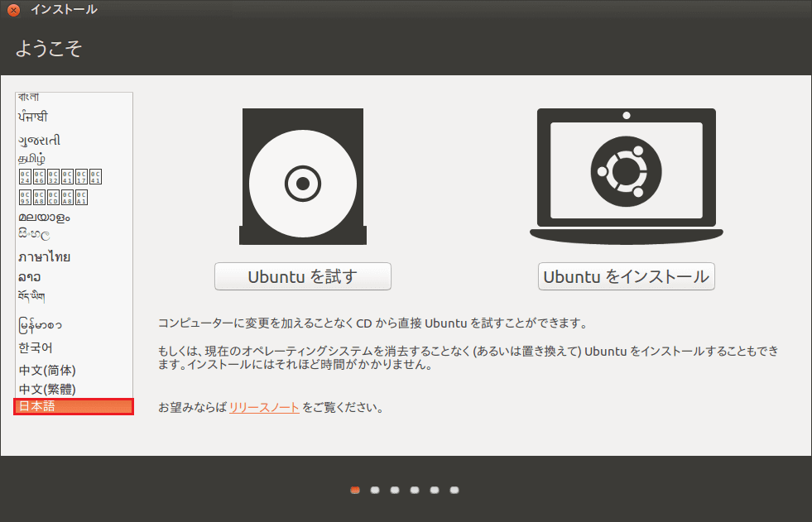
Task: Click the second progress dot indicator
Action: [x=375, y=490]
